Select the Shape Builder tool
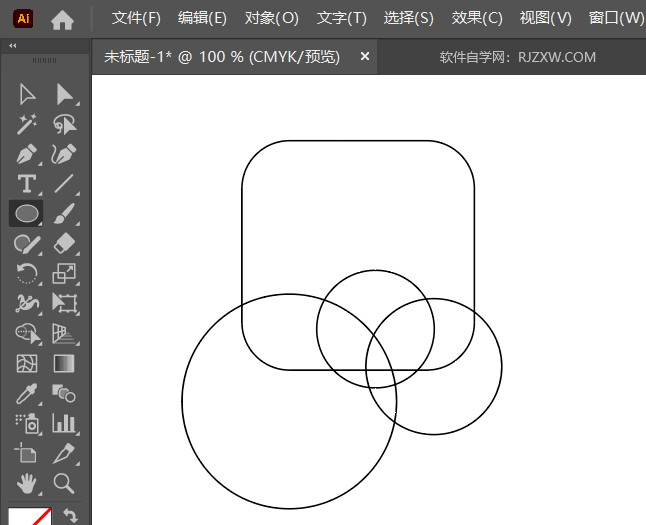 (28, 333)
